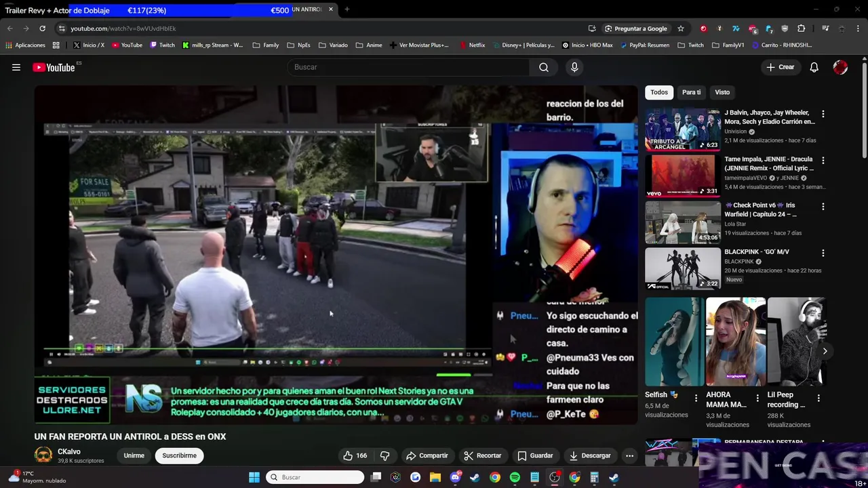868x488 pixels.
Task: Open options for Tame Impala video
Action: click(x=823, y=161)
